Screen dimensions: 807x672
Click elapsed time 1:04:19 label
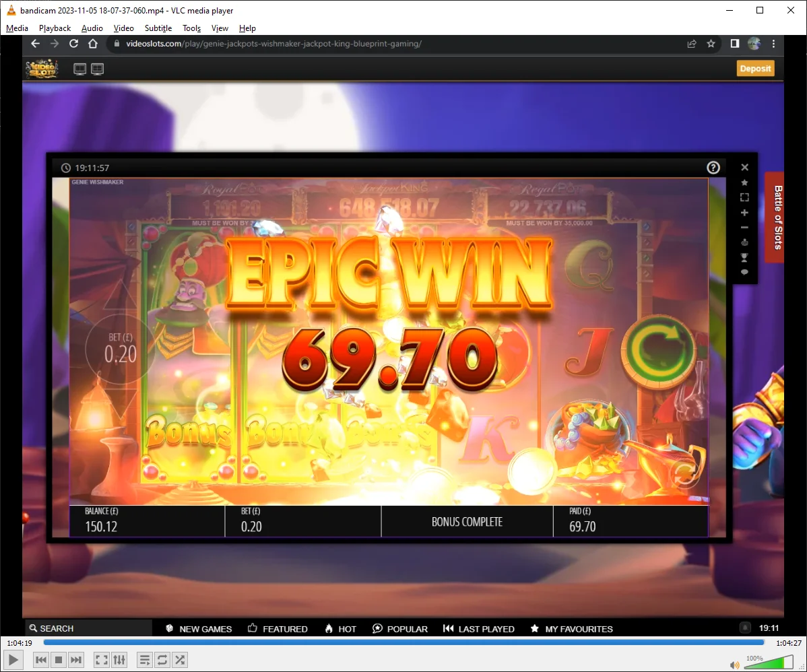[20, 643]
